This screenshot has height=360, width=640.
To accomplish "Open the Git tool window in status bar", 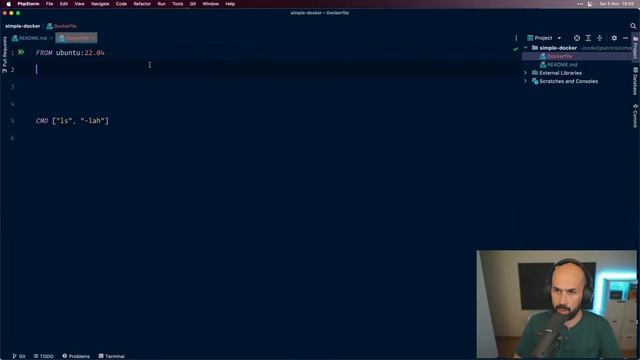I will coord(19,356).
